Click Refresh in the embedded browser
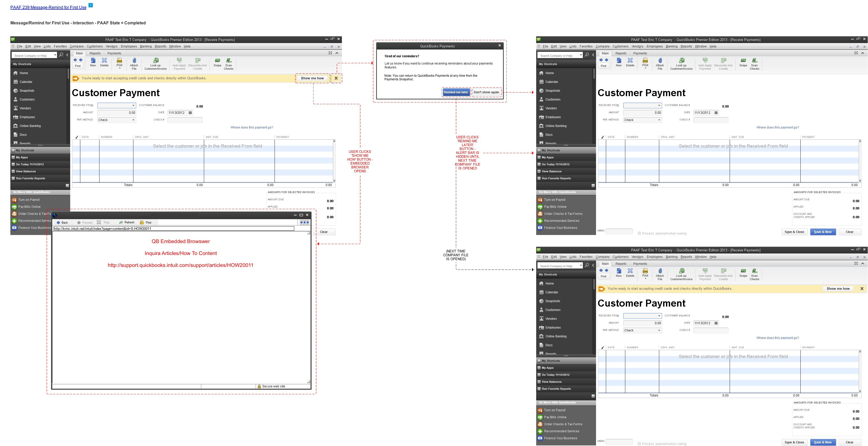 click(127, 223)
